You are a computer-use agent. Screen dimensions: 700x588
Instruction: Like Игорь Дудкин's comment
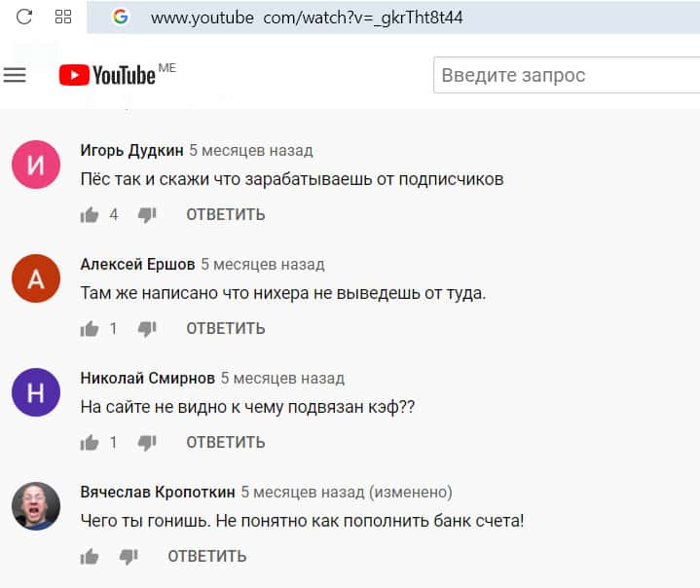[x=90, y=215]
